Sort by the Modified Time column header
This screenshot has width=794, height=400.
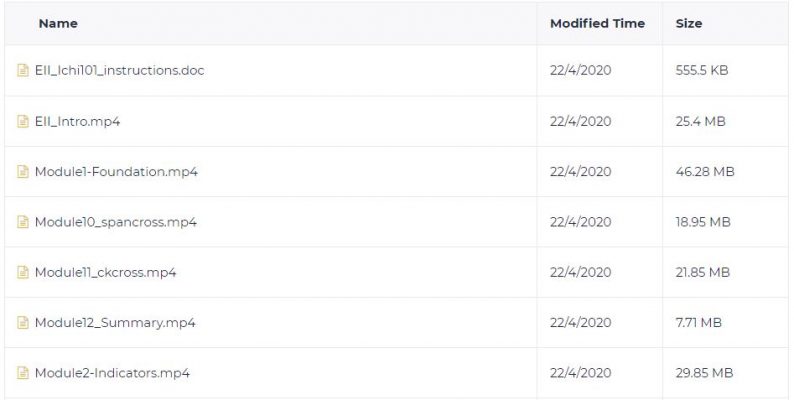click(598, 23)
